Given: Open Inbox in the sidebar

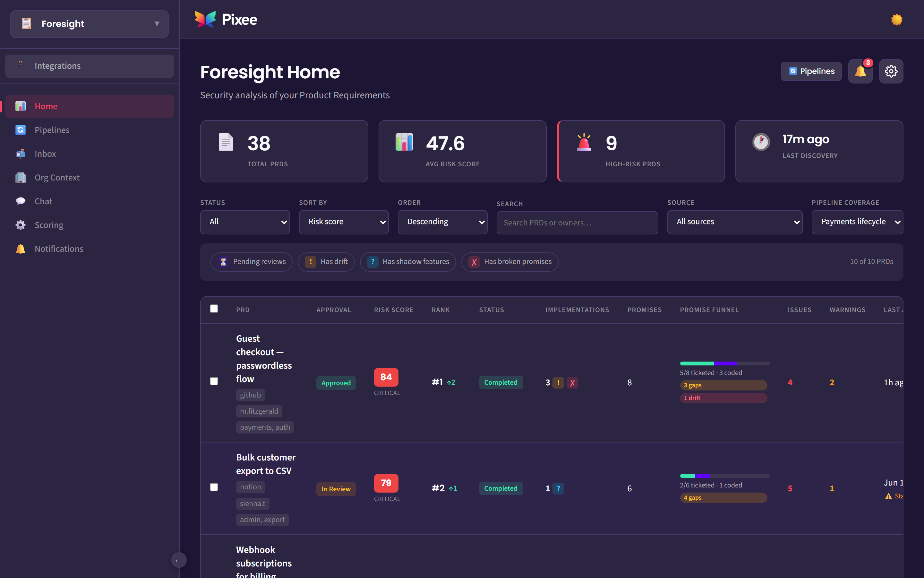Looking at the screenshot, I should click(89, 154).
